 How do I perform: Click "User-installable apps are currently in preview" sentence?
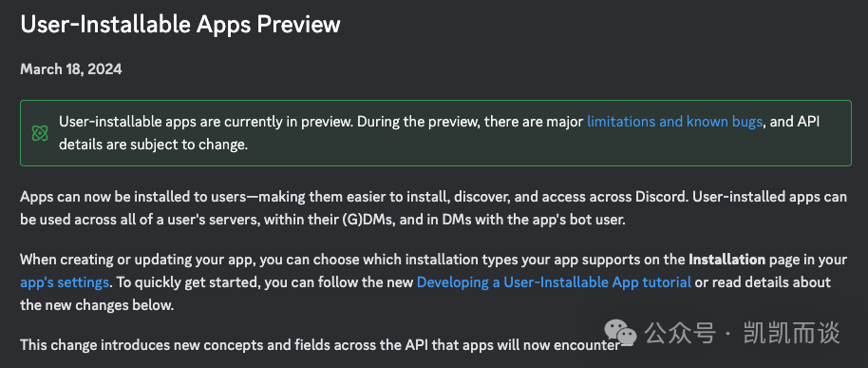click(205, 122)
